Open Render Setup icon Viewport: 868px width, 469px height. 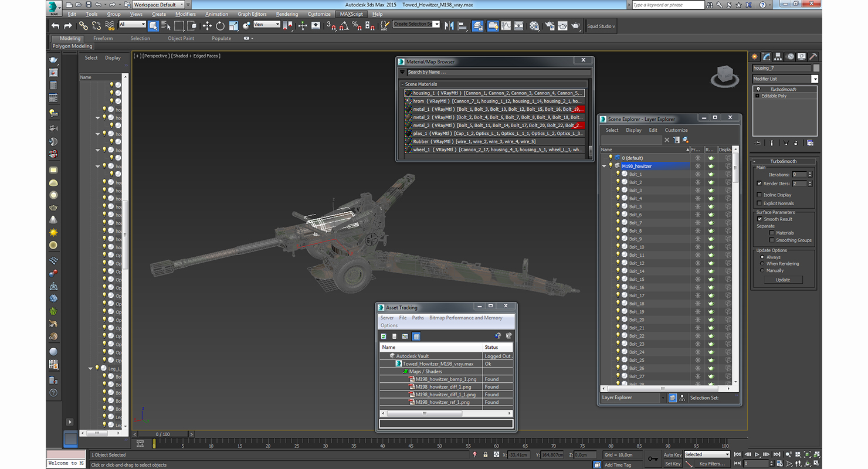coord(549,26)
